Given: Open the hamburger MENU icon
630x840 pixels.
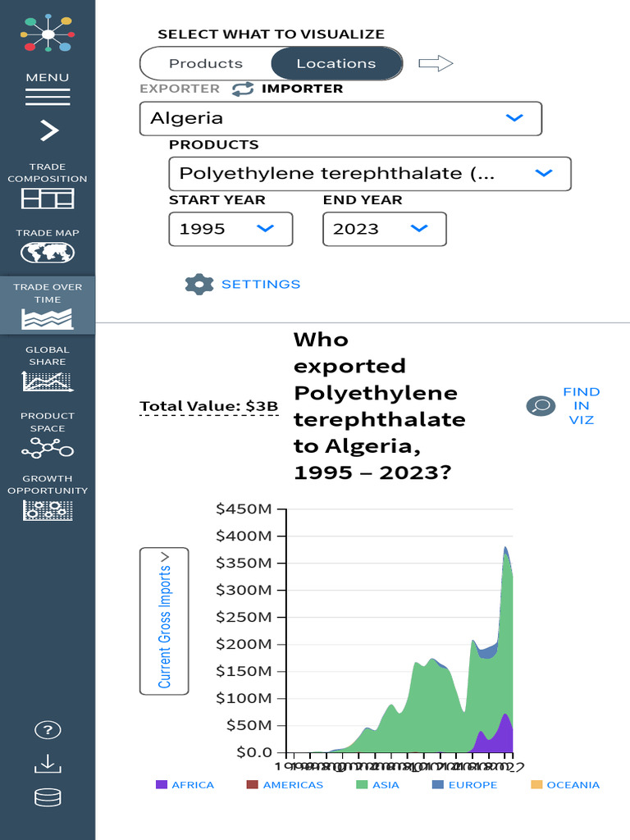Looking at the screenshot, I should (x=48, y=90).
